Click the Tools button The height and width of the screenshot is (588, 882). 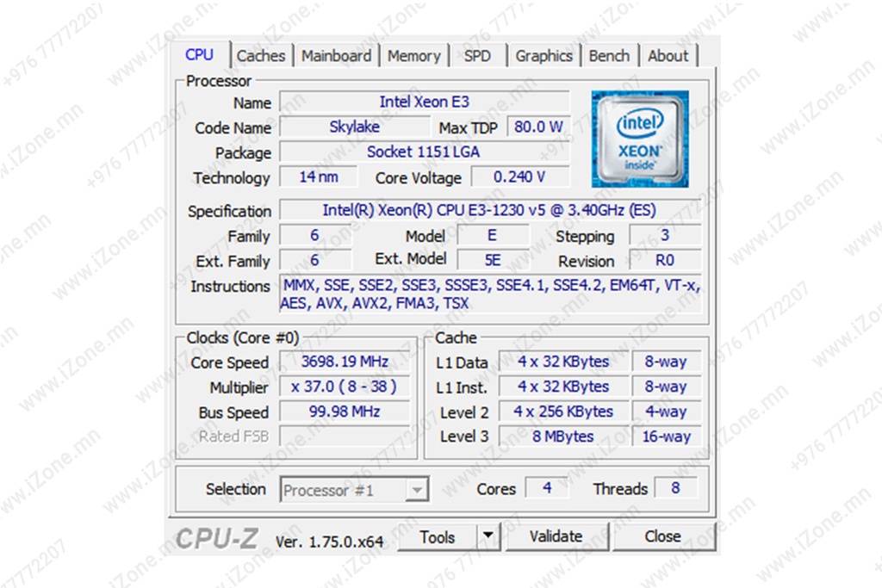coord(437,537)
